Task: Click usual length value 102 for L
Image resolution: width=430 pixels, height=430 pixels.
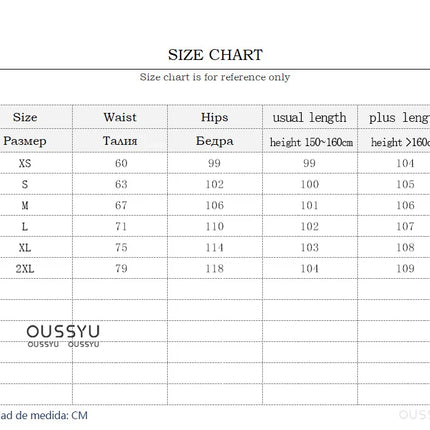Action: 310,227
